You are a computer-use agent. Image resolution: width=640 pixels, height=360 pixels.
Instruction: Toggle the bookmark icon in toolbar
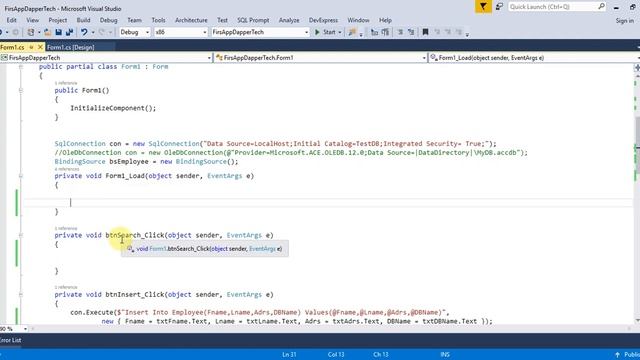click(425, 32)
